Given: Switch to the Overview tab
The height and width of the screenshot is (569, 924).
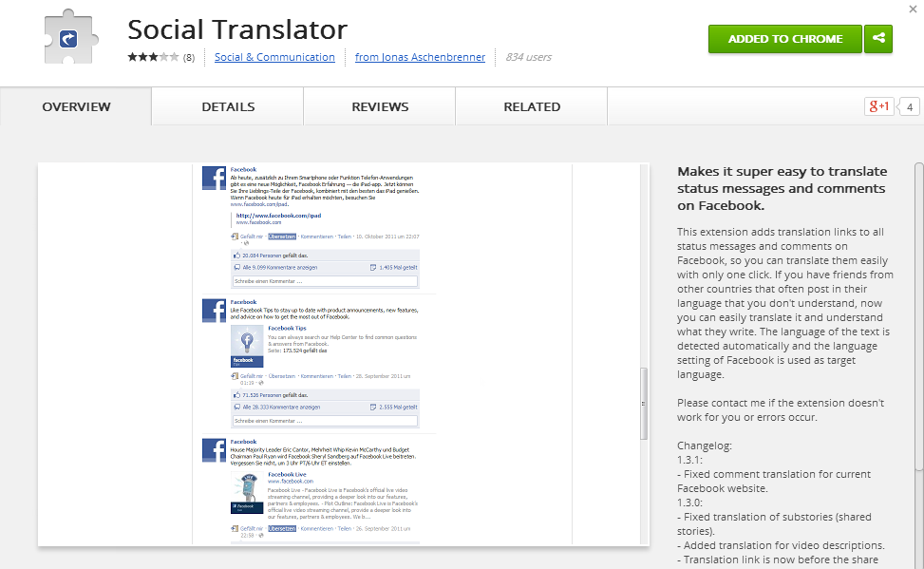Looking at the screenshot, I should [76, 106].
